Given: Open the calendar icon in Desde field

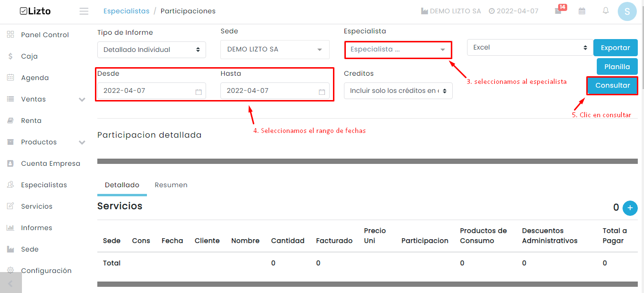Looking at the screenshot, I should 198,91.
